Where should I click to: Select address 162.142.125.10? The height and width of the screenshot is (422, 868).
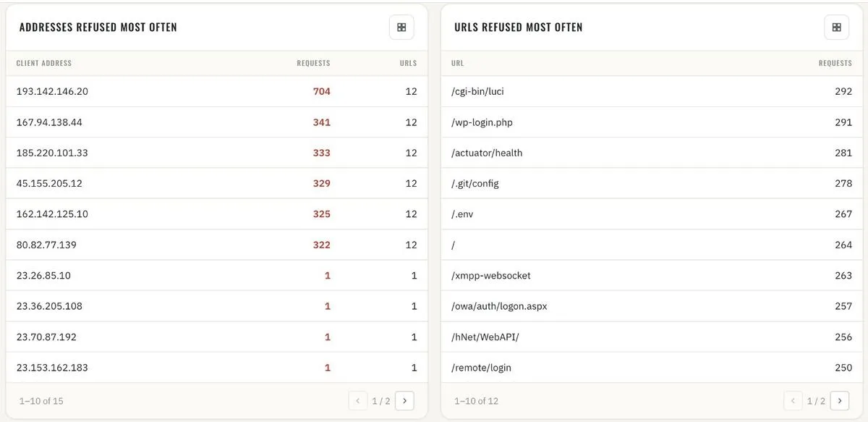[x=52, y=214]
